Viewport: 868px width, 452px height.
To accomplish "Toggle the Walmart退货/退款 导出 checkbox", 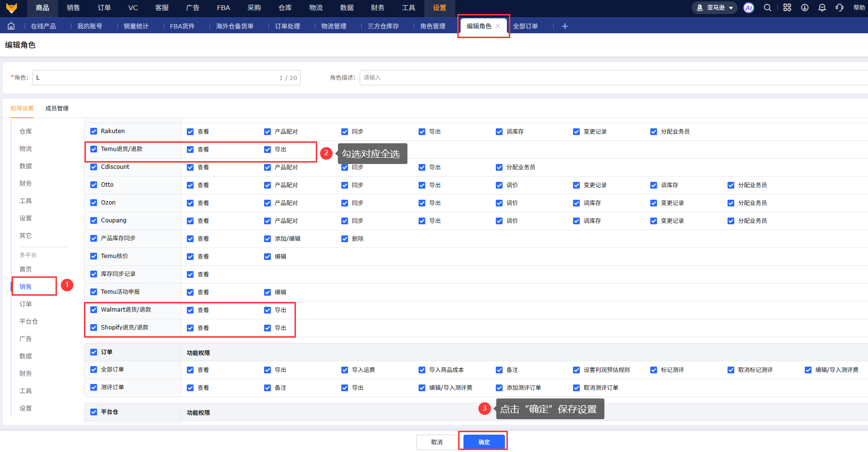I will (x=267, y=310).
